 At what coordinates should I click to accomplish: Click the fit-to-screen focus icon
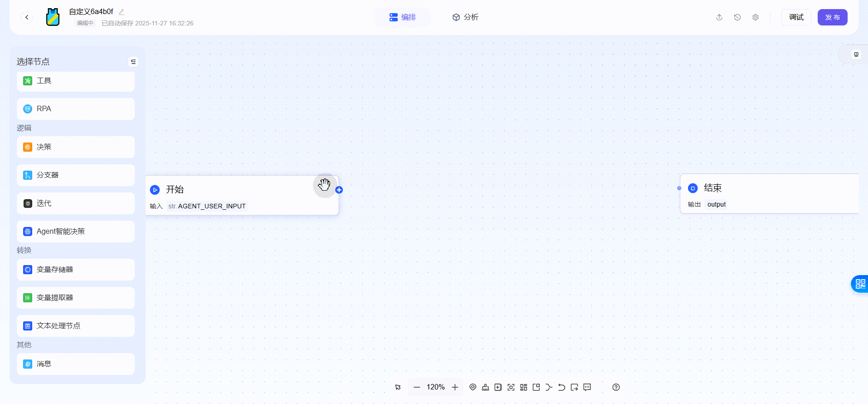[x=511, y=387]
